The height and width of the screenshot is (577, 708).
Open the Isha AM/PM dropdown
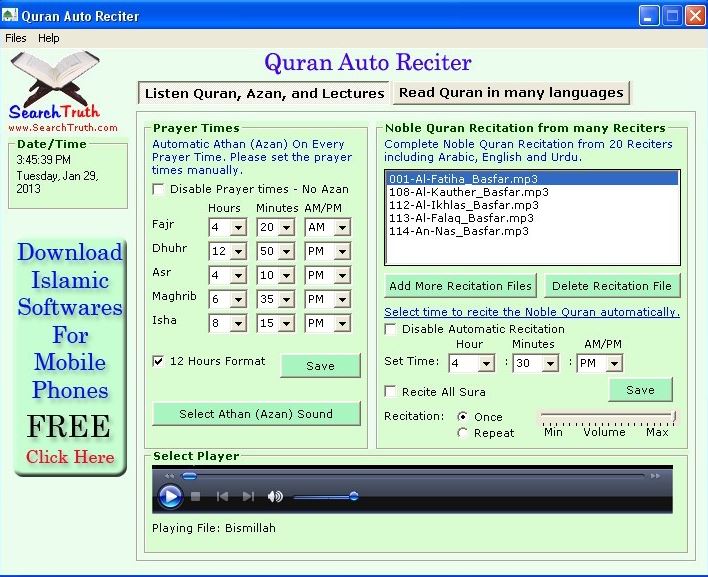point(342,323)
